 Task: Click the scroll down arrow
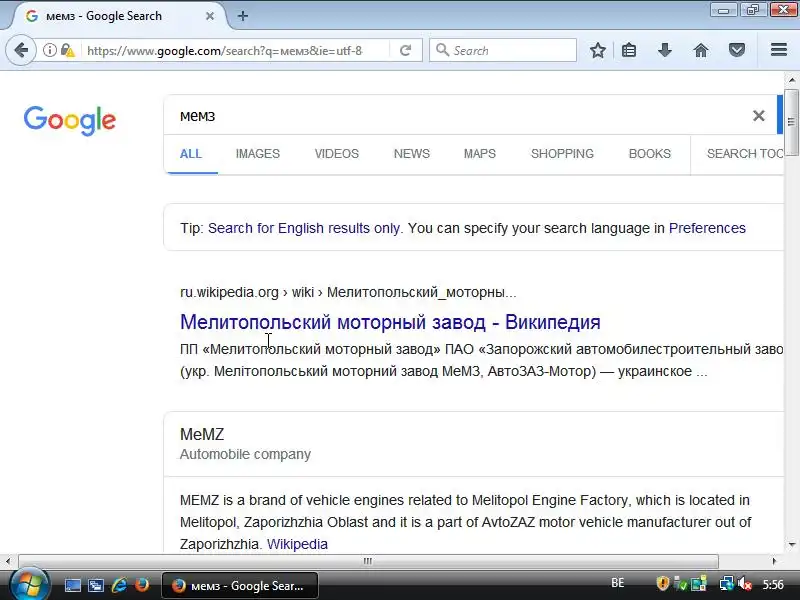click(x=791, y=544)
